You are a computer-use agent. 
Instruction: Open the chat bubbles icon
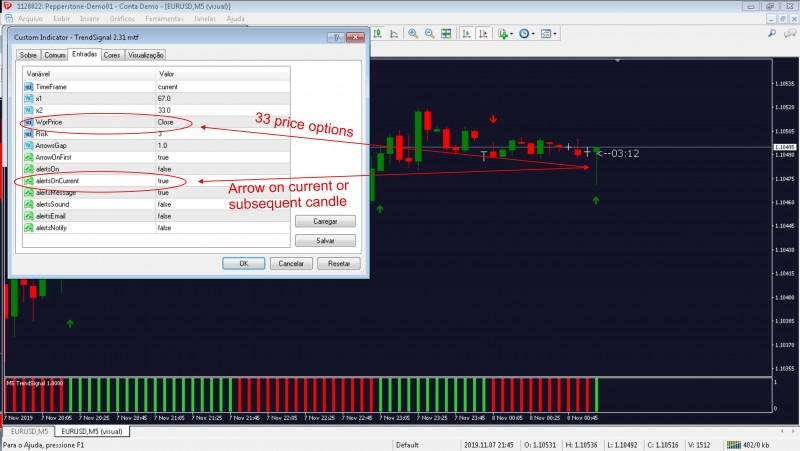[789, 34]
